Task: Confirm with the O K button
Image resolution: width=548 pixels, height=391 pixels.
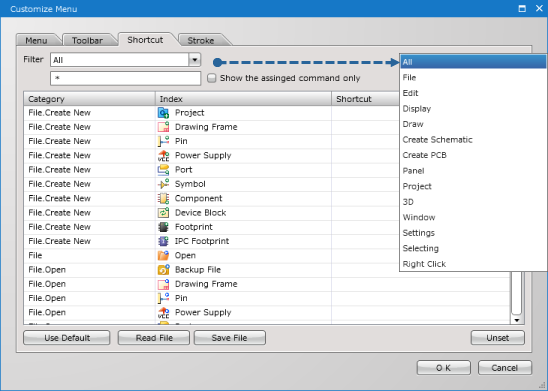Action: (444, 368)
